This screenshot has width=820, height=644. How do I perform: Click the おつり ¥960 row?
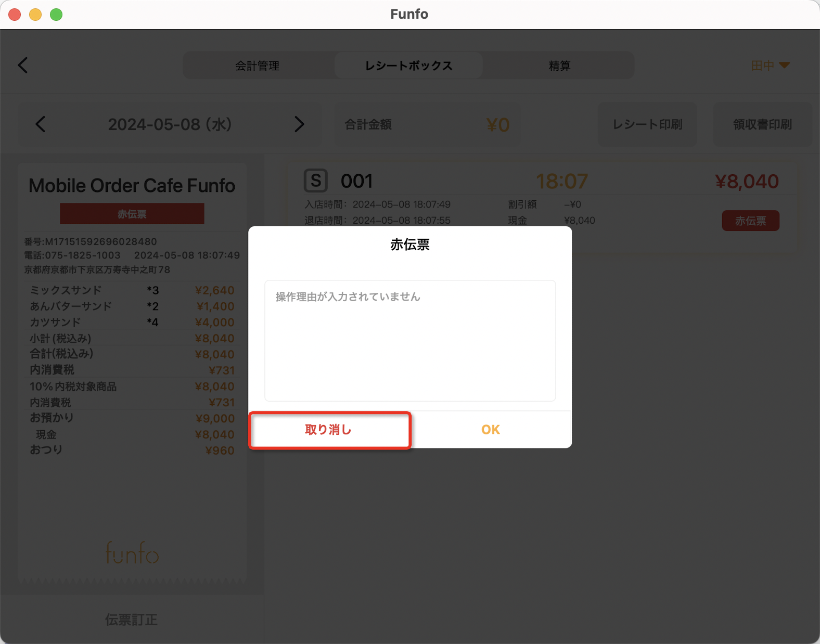132,450
